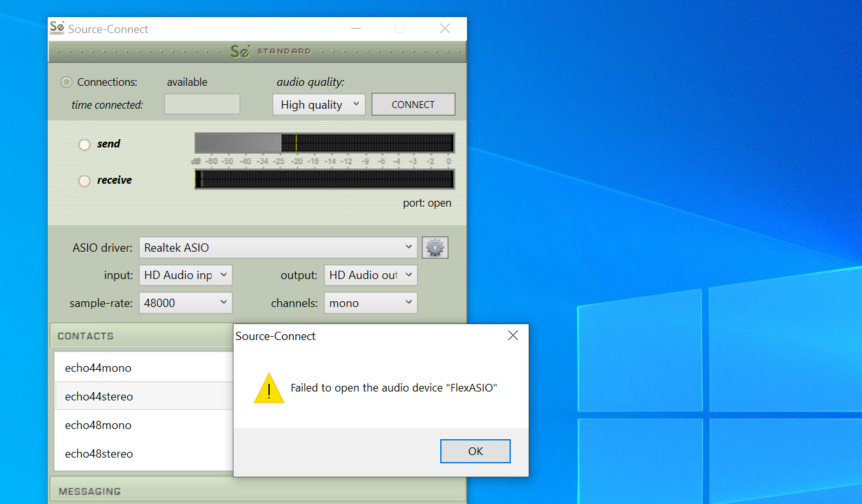Open ASIO driver settings gear icon

tap(434, 248)
